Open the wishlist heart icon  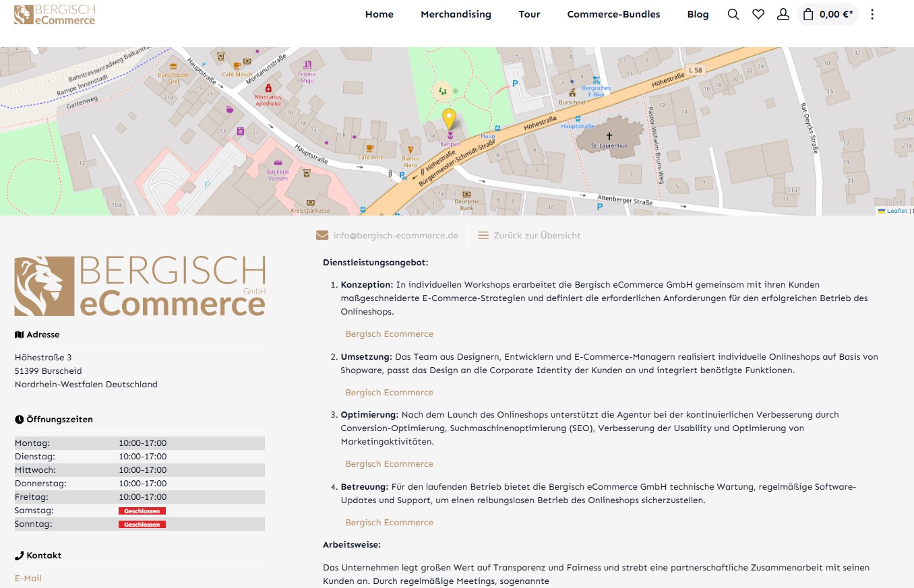click(758, 14)
